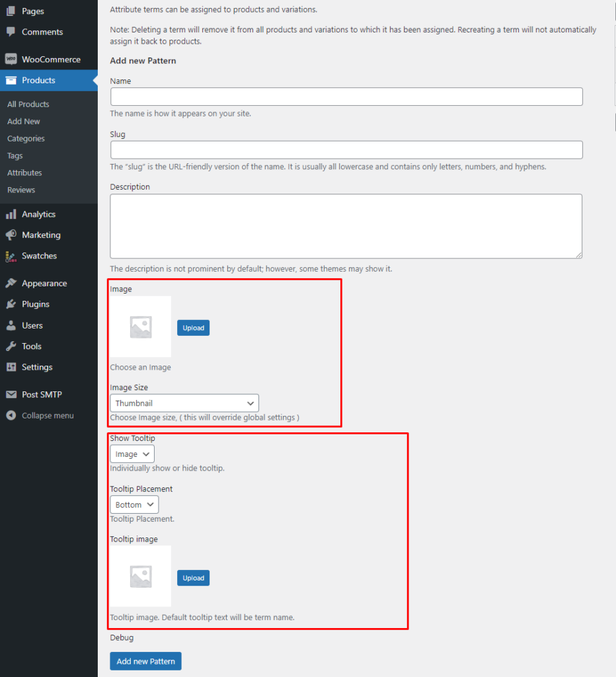Screen dimensions: 616x677
Task: Click the 'Add new Pattern' heading
Action: [143, 61]
